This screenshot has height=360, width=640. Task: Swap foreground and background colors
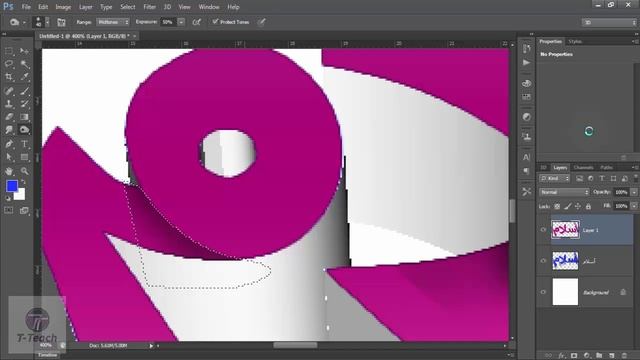[x=23, y=182]
